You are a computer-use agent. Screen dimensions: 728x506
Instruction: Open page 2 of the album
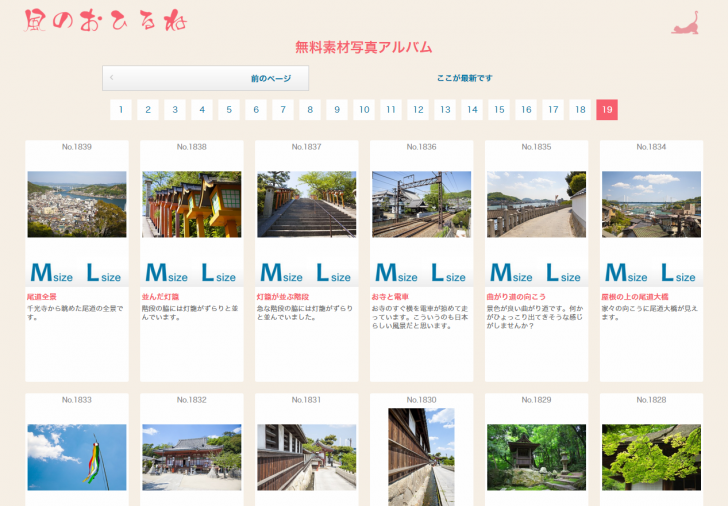click(148, 110)
